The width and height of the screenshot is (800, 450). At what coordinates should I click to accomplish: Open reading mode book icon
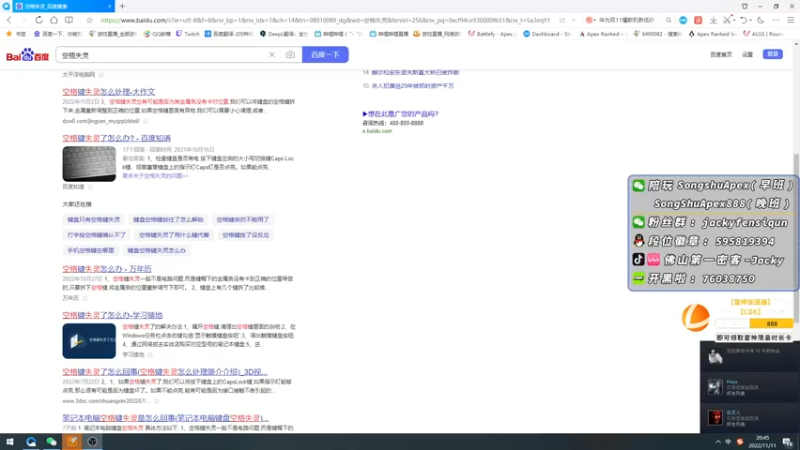[x=69, y=20]
